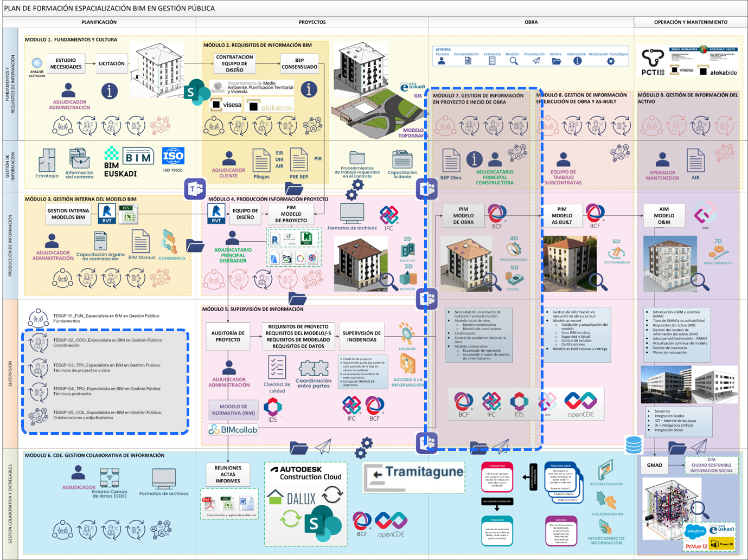Select the GMAO box
Screen dimensions: 748x560
(x=655, y=465)
